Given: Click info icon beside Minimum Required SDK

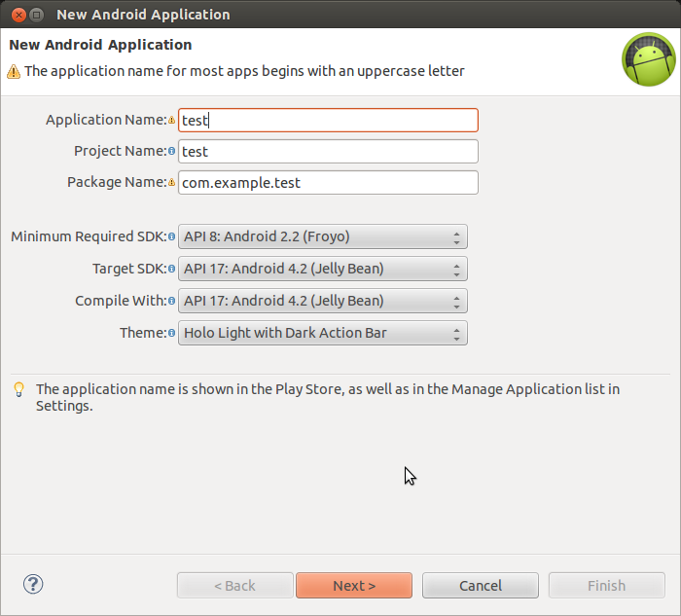Looking at the screenshot, I should 172,236.
